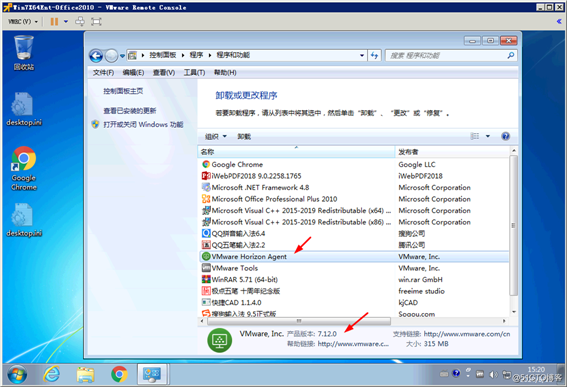567x387 pixels.
Task: Click the horizontal scroll right arrow
Action: 504,321
